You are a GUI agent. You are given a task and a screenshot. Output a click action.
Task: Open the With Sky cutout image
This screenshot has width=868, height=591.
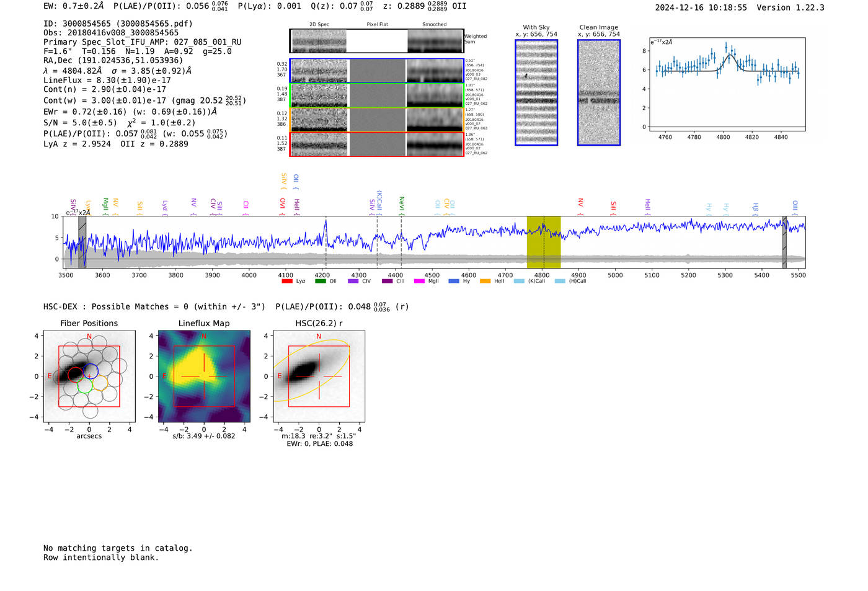[x=536, y=92]
